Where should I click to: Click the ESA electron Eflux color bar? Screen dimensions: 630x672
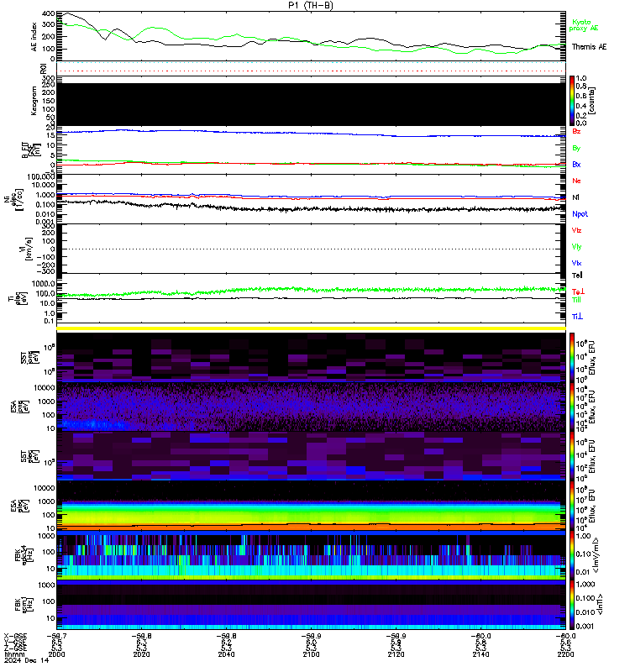(572, 506)
